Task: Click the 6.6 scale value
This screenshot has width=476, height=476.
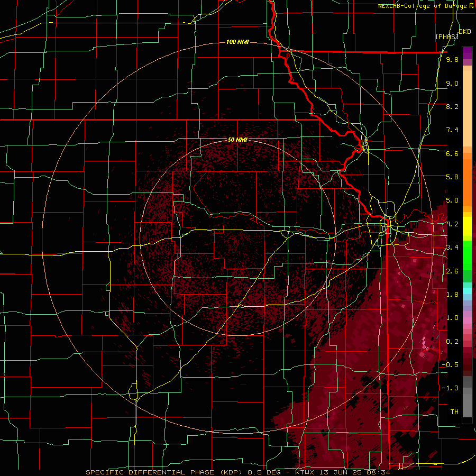Action: 452,153
